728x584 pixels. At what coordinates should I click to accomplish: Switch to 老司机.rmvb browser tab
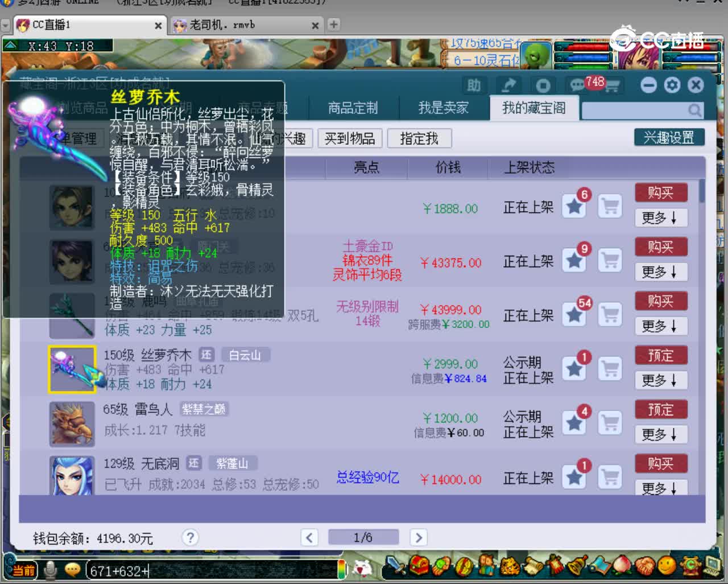point(246,25)
